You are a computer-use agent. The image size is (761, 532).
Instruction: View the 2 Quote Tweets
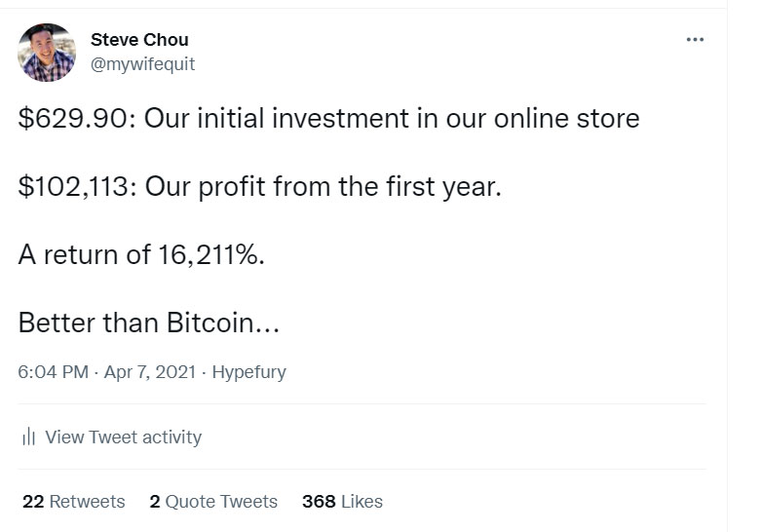pos(213,502)
